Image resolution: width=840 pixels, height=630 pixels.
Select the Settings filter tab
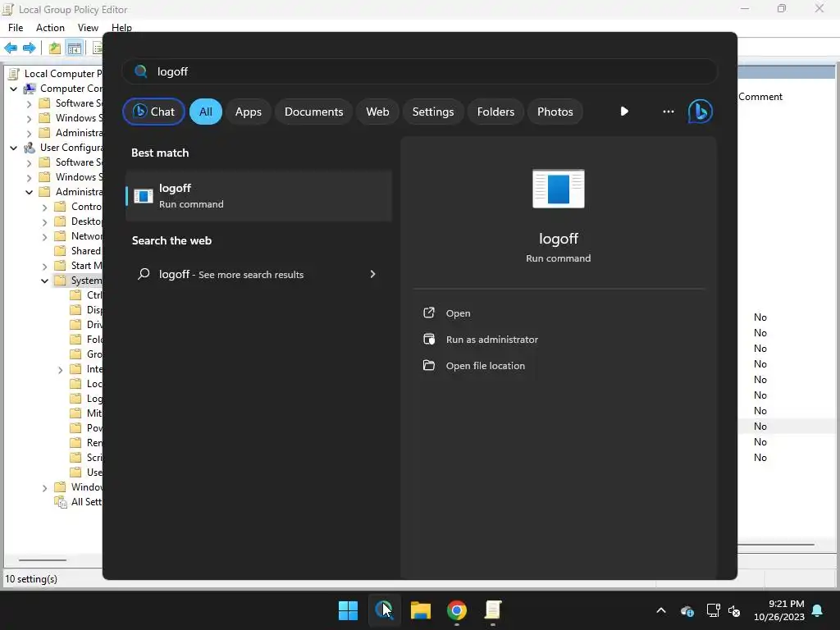[433, 112]
